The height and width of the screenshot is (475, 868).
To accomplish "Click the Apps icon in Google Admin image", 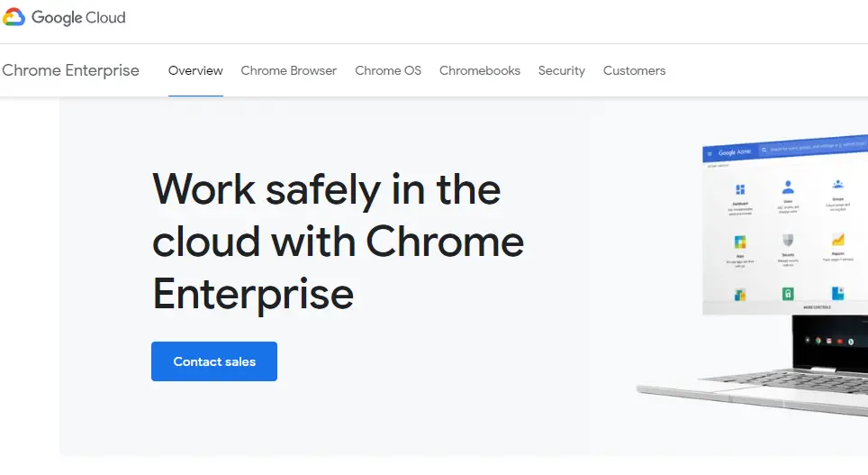I will click(x=740, y=242).
